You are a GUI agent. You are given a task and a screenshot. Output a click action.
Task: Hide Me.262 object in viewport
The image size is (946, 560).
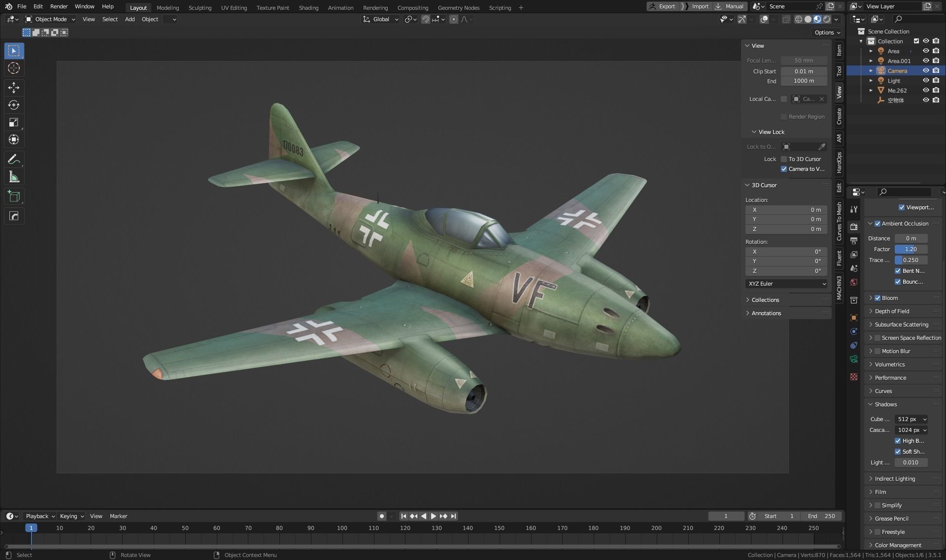(926, 90)
